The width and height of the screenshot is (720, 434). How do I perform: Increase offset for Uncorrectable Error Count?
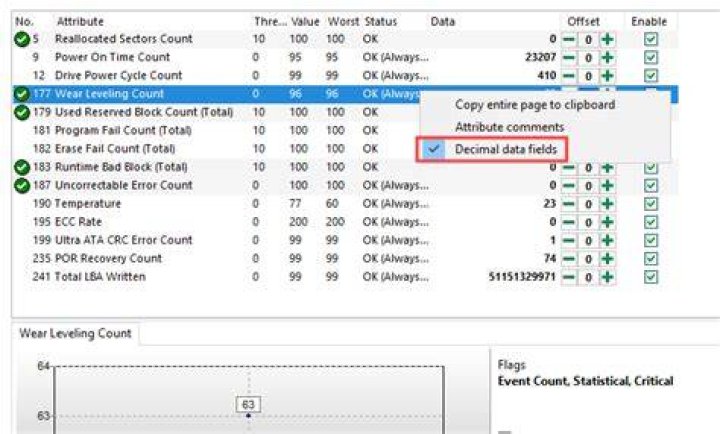click(x=608, y=186)
